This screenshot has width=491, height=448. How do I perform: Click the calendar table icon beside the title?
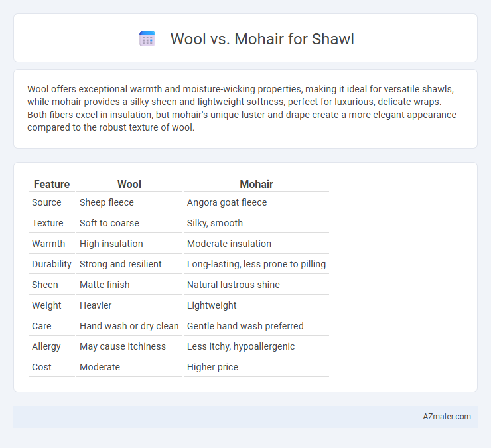[147, 39]
